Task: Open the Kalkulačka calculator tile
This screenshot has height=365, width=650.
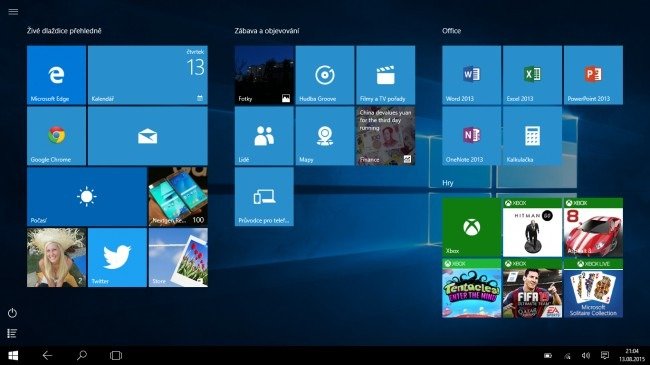Action: click(x=532, y=136)
